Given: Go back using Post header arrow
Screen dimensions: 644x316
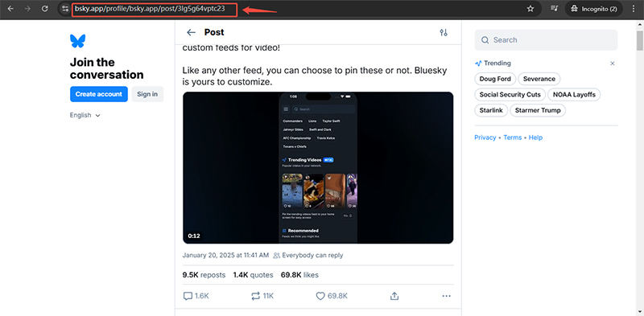Looking at the screenshot, I should (191, 32).
